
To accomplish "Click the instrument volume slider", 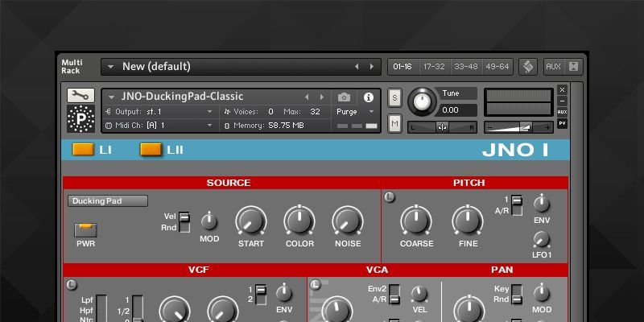I will tap(518, 127).
